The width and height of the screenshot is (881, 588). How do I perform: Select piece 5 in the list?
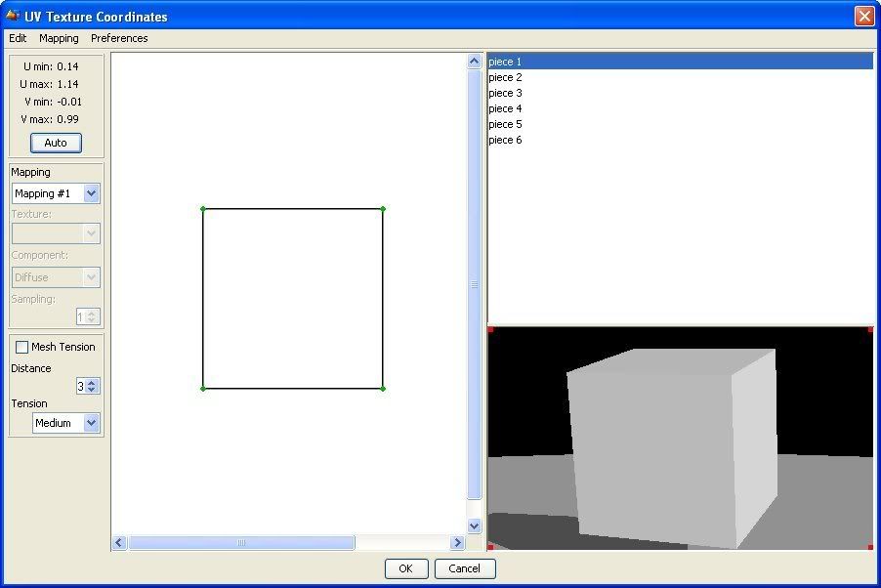pyautogui.click(x=680, y=124)
